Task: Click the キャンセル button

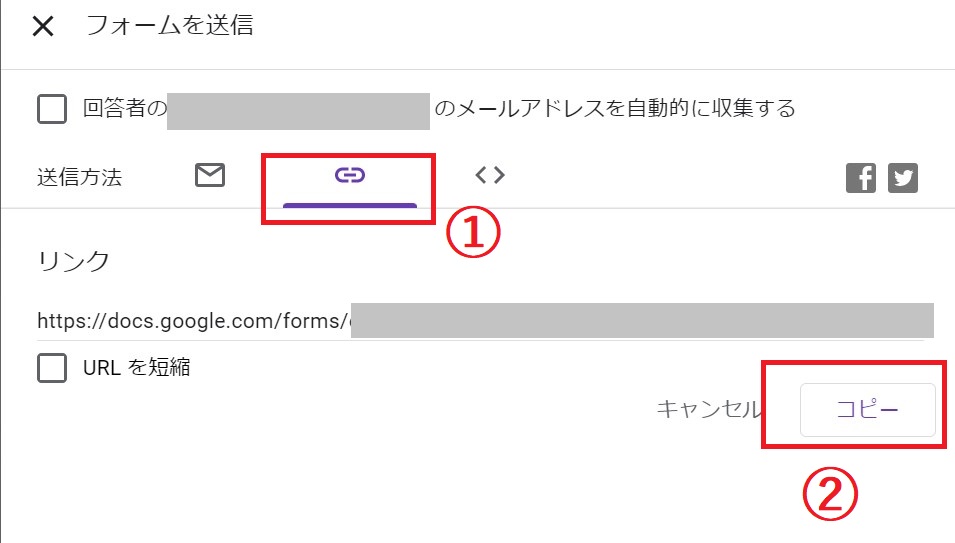Action: [x=708, y=409]
